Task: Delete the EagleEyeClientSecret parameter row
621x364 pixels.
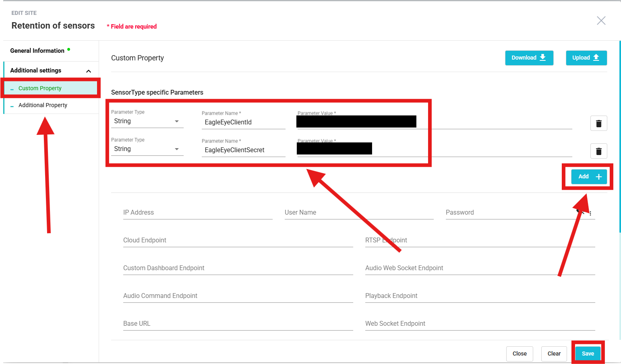Action: [598, 151]
